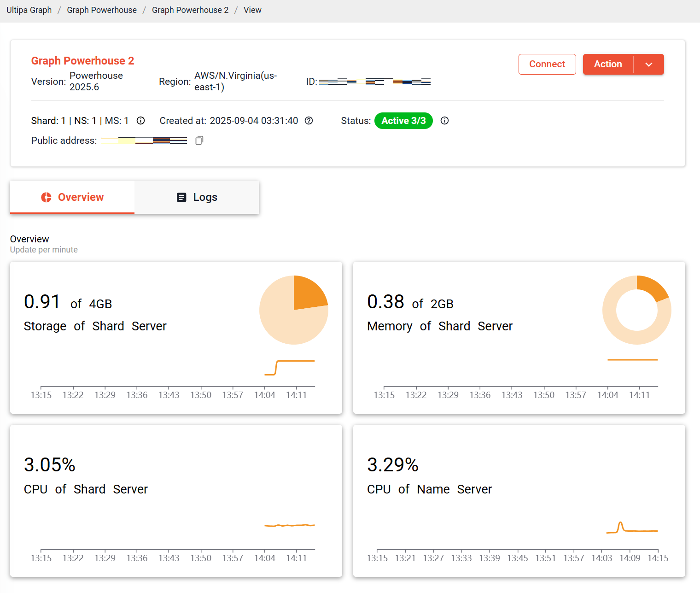Copy the public address with copy icon
Image resolution: width=700 pixels, height=593 pixels.
pos(199,141)
